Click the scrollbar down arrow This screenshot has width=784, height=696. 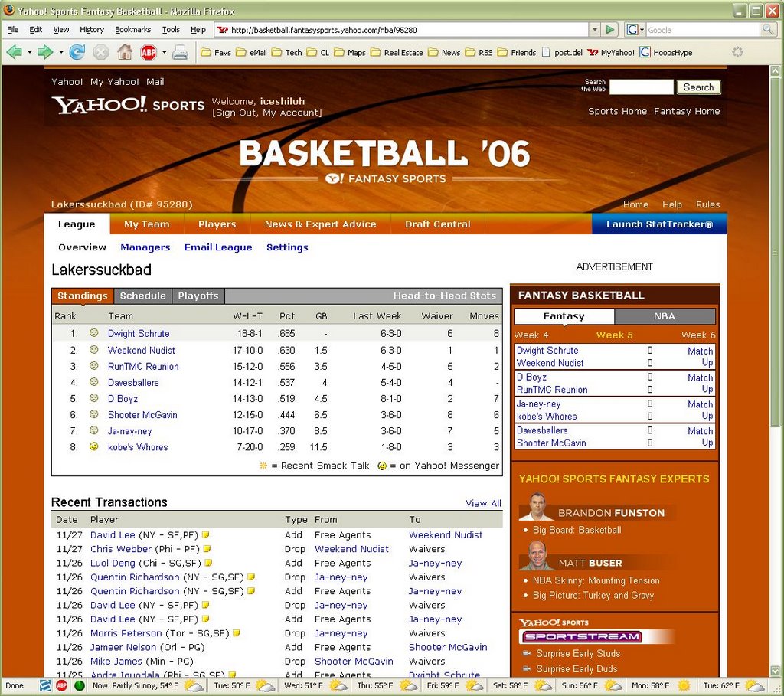776,671
